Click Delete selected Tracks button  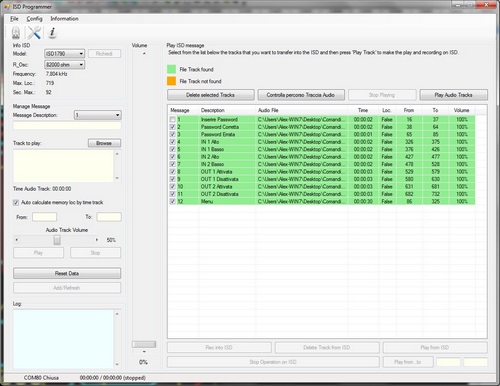211,95
